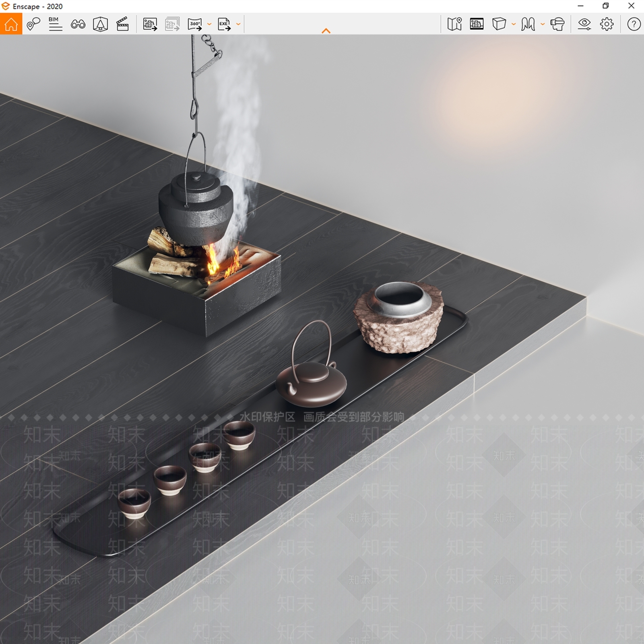The width and height of the screenshot is (644, 644).
Task: Click the Enscape logo in title bar
Action: tap(6, 6)
